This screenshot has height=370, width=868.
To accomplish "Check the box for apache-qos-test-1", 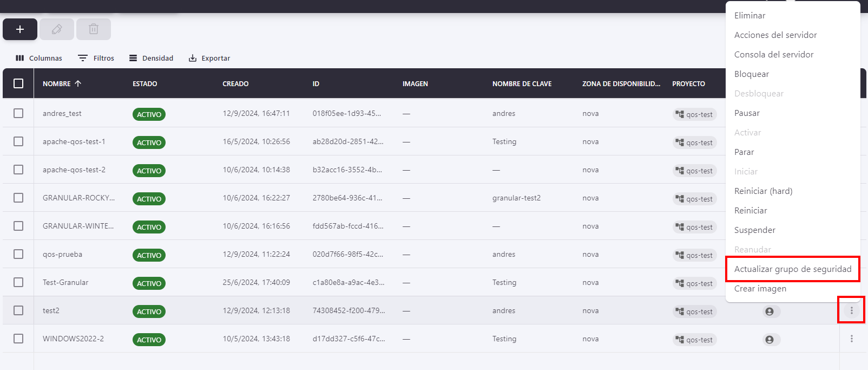I will (18, 141).
